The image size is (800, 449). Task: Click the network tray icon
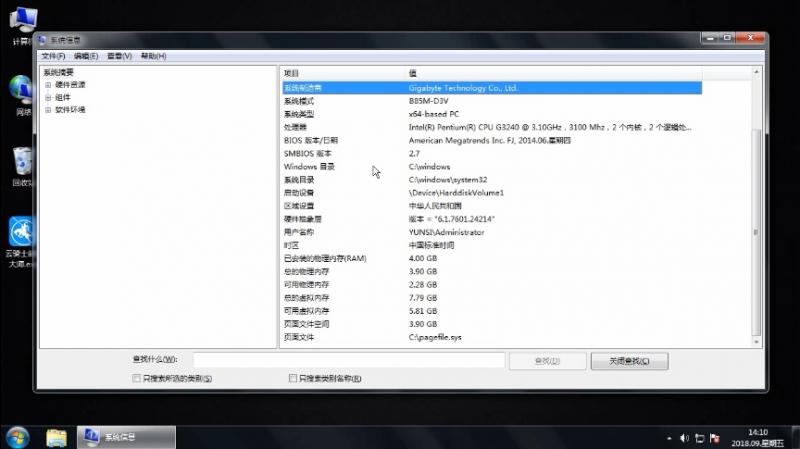coord(699,438)
